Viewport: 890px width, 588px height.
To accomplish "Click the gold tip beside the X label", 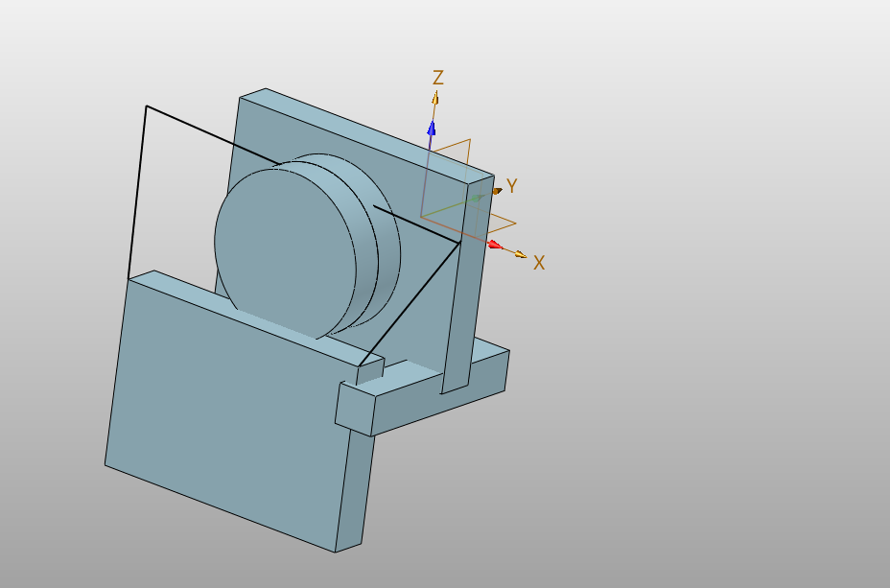I will (x=521, y=254).
